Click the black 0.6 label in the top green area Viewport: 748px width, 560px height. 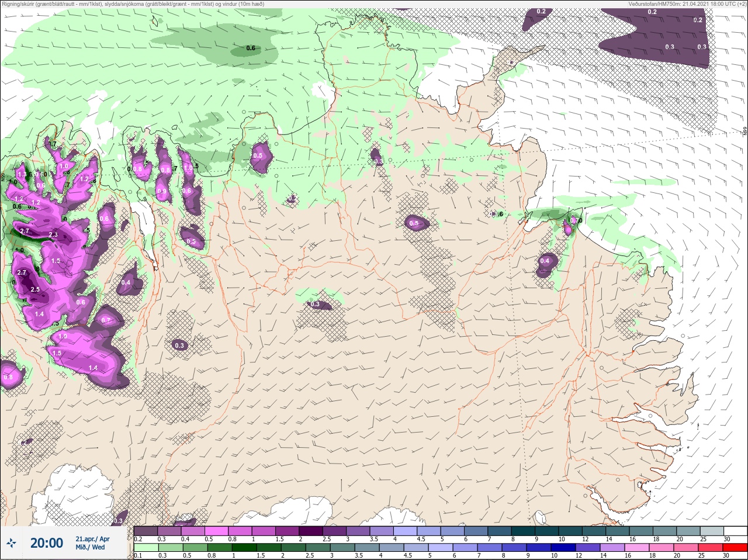pos(251,48)
